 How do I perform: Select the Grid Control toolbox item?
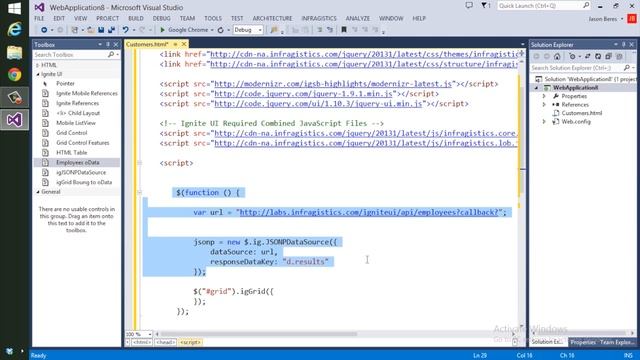(x=72, y=133)
